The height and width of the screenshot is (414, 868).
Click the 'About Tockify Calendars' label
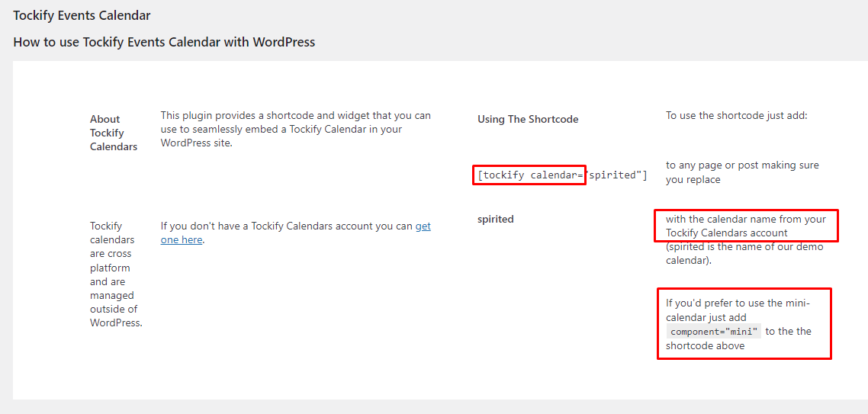click(114, 133)
